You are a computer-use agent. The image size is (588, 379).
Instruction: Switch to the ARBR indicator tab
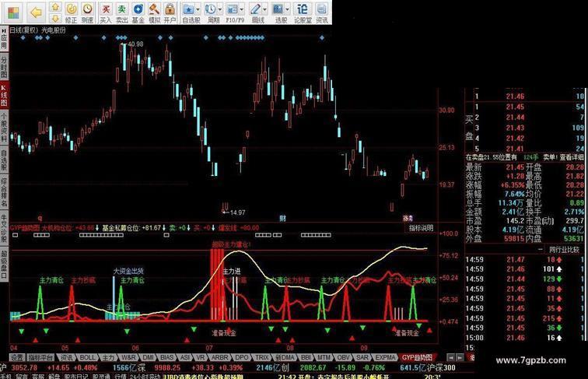point(220,358)
